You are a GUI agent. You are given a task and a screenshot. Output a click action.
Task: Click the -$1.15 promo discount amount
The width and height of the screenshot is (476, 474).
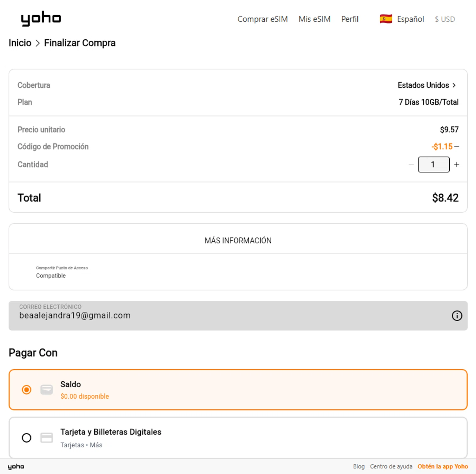pyautogui.click(x=442, y=146)
